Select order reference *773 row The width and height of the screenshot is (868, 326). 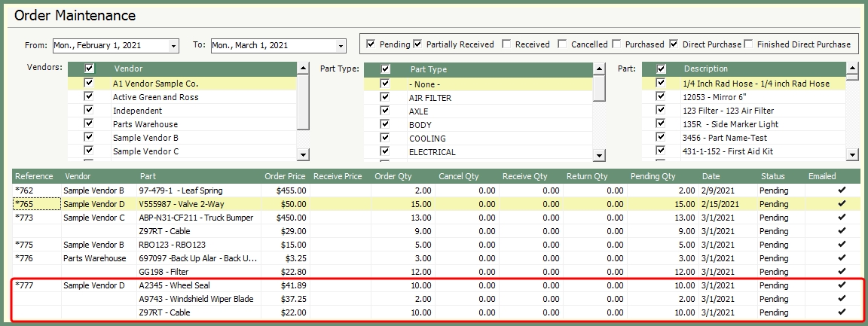26,218
